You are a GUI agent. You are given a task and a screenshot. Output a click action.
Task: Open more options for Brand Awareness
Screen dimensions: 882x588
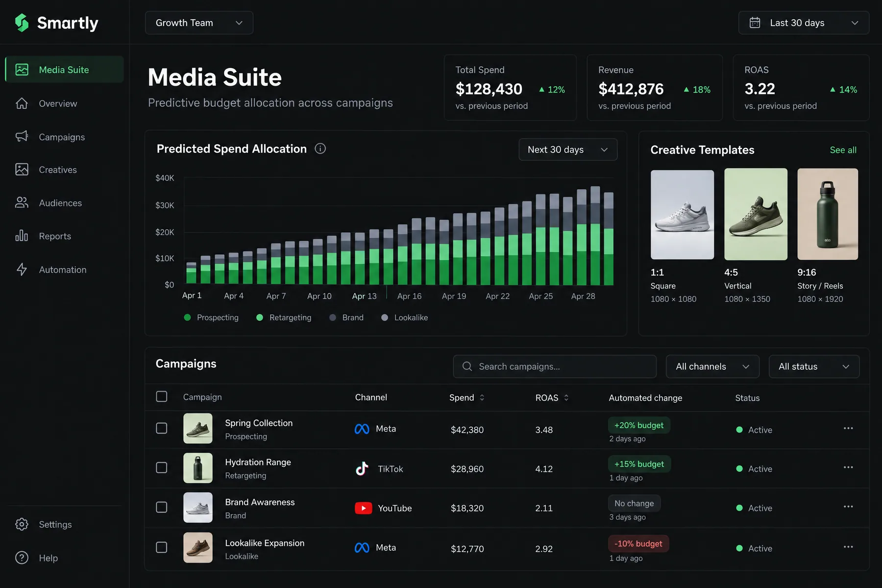click(848, 507)
